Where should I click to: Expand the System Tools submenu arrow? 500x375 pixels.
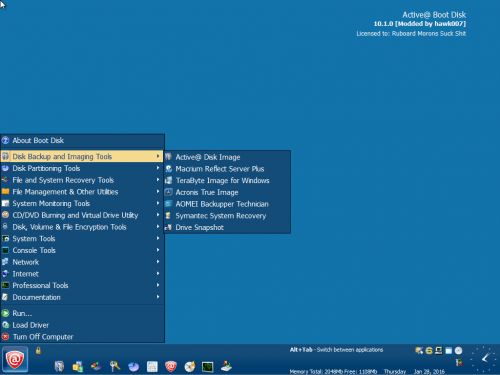158,238
